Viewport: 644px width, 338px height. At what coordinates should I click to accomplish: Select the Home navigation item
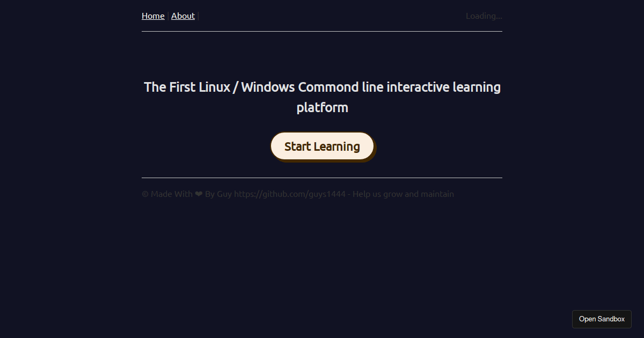click(153, 16)
